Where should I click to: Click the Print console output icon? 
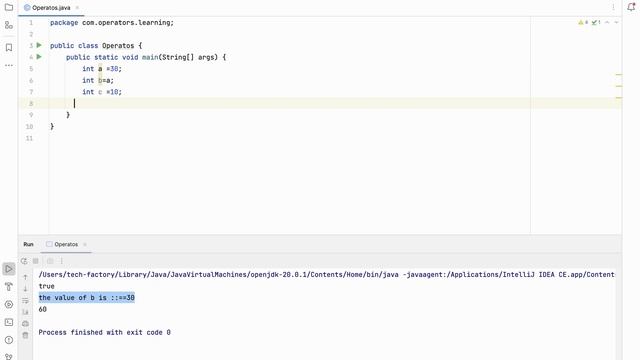[x=25, y=324]
